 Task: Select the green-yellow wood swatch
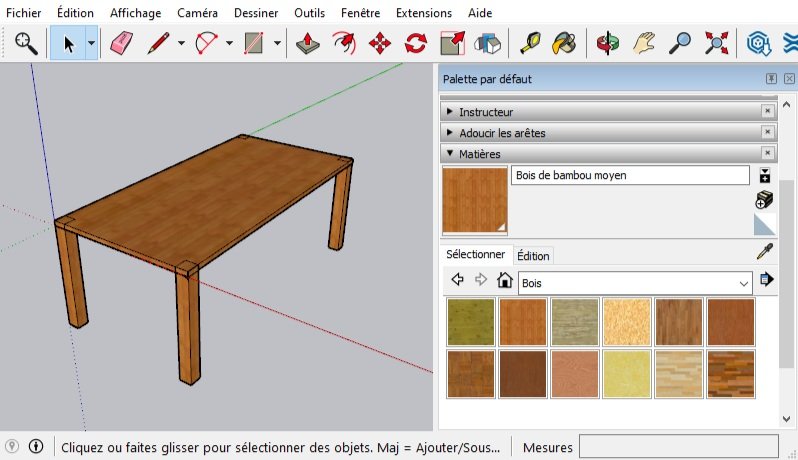[x=471, y=322]
